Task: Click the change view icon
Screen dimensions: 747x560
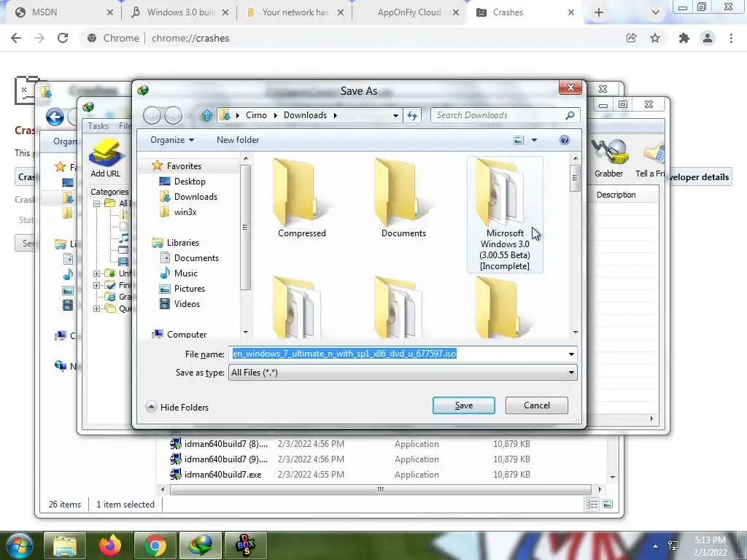Action: (x=519, y=140)
